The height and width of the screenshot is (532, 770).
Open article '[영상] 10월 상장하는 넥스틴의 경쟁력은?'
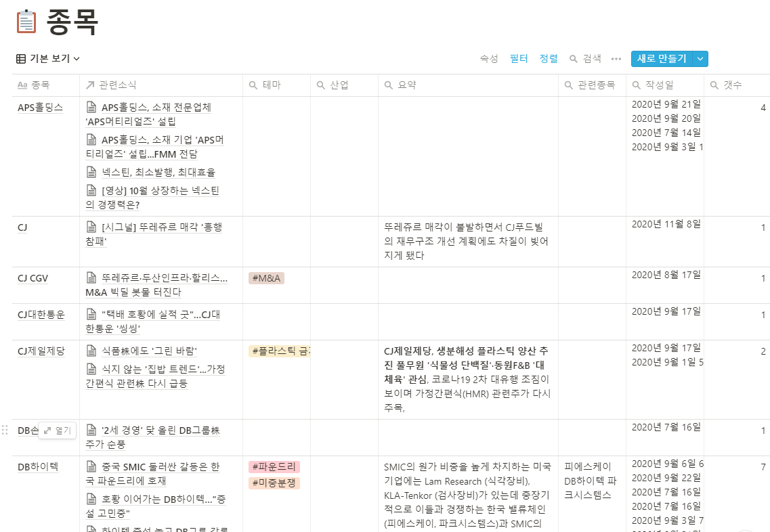pos(152,198)
